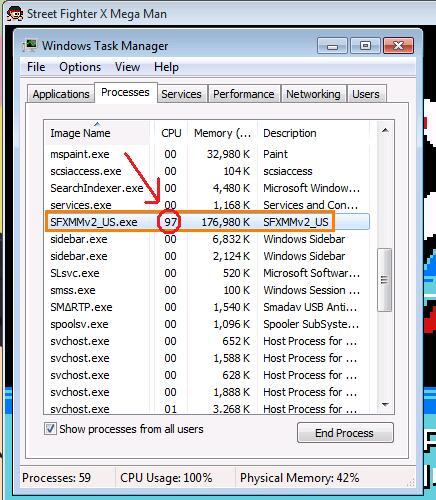Select the svchost.exe row using 1,888 K
Viewport: 436px width, 500px height.
point(207,392)
